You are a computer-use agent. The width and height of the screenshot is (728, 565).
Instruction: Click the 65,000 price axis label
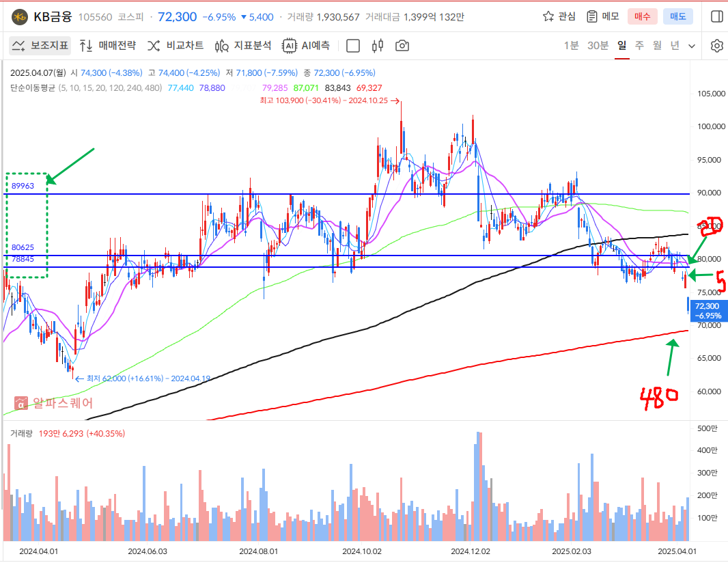click(709, 358)
